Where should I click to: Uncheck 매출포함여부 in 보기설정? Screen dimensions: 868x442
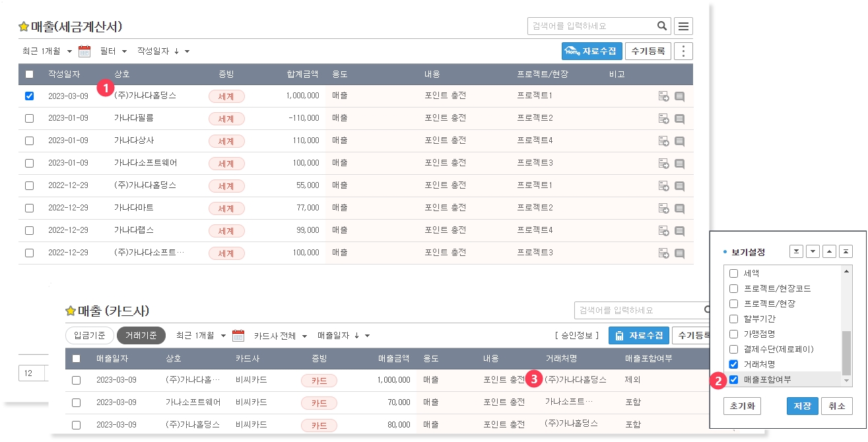(x=733, y=379)
